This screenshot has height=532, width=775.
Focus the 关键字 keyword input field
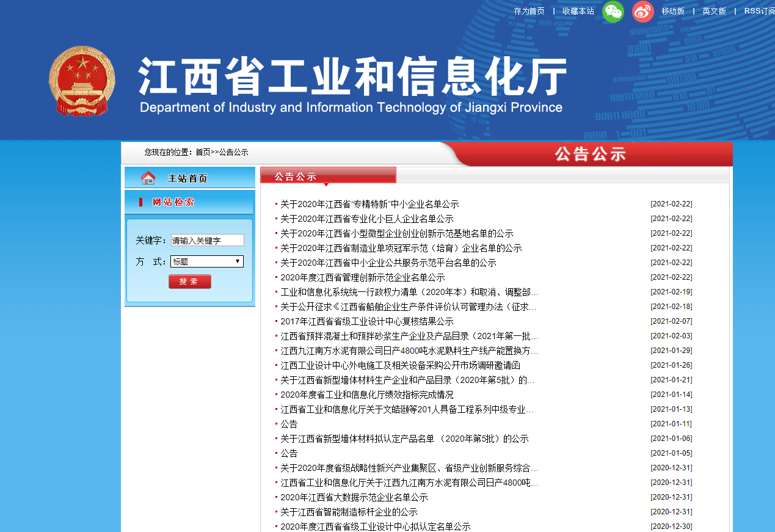tap(207, 241)
